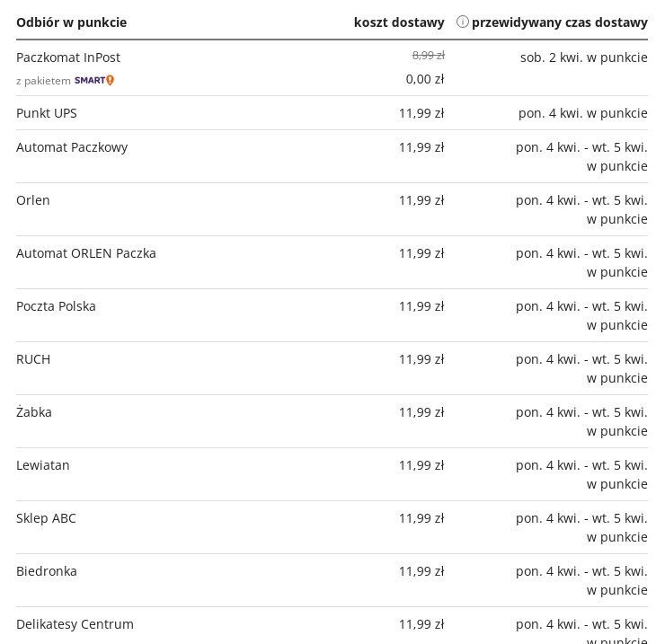Select Paczkomat InPost delivery option

click(x=68, y=57)
